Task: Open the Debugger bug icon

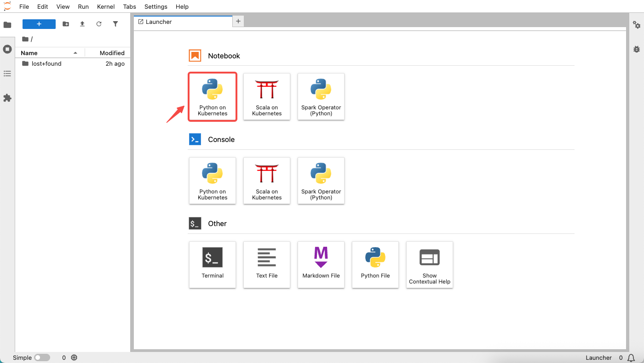Action: pos(637,49)
